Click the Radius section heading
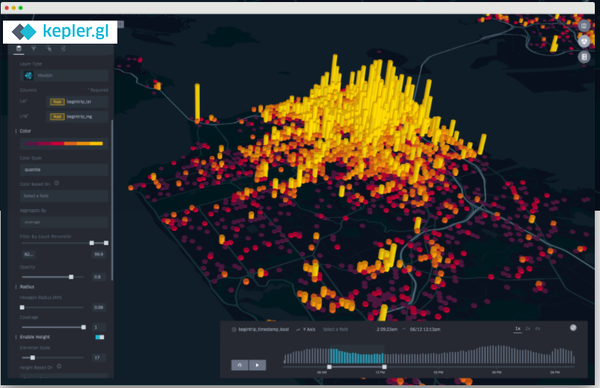600x388 pixels. [27, 287]
